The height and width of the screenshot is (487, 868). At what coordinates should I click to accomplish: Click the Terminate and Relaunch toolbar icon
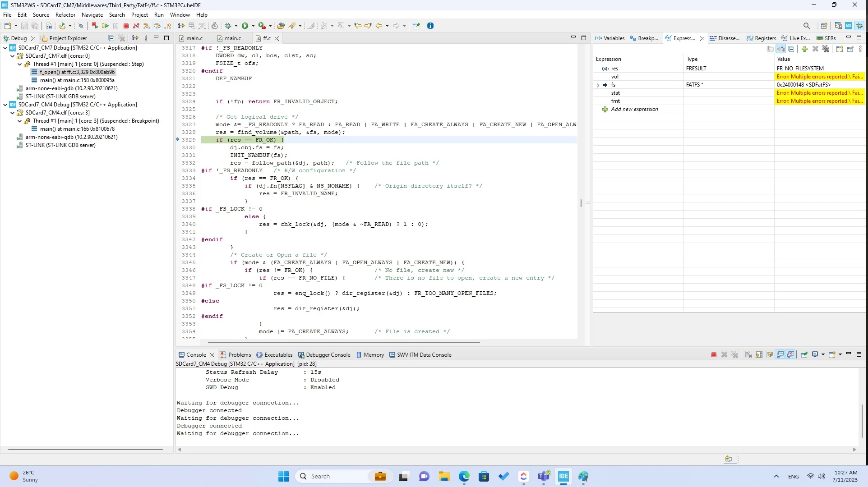point(95,26)
